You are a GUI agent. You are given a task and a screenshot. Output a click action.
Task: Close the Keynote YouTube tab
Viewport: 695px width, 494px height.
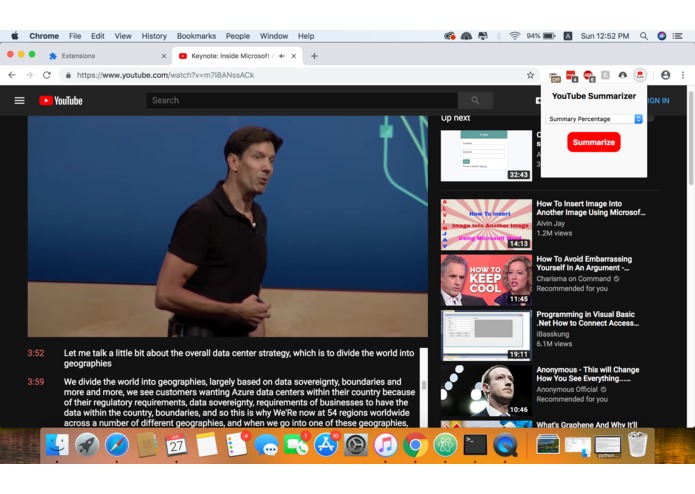(293, 56)
